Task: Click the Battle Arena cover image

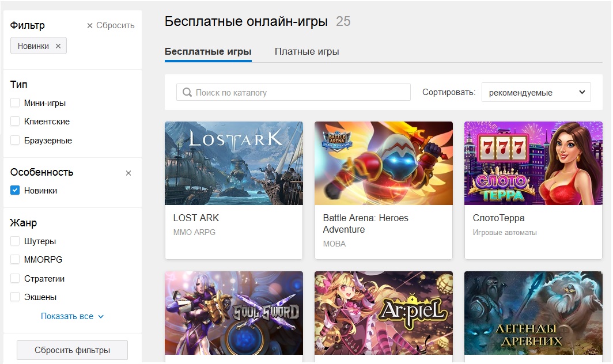Action: pos(384,163)
